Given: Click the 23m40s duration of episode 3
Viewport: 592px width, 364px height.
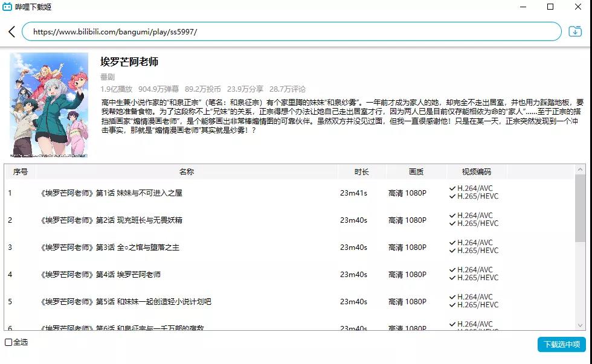Looking at the screenshot, I should pyautogui.click(x=353, y=247).
